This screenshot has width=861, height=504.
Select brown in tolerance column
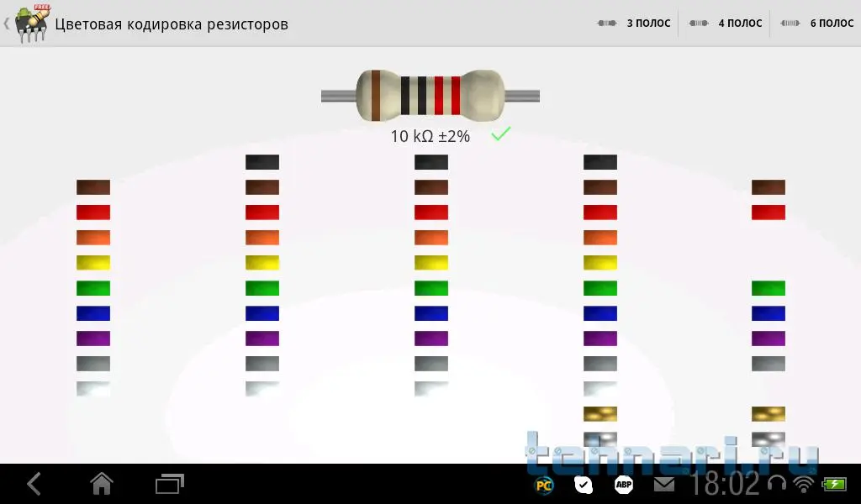click(x=769, y=187)
